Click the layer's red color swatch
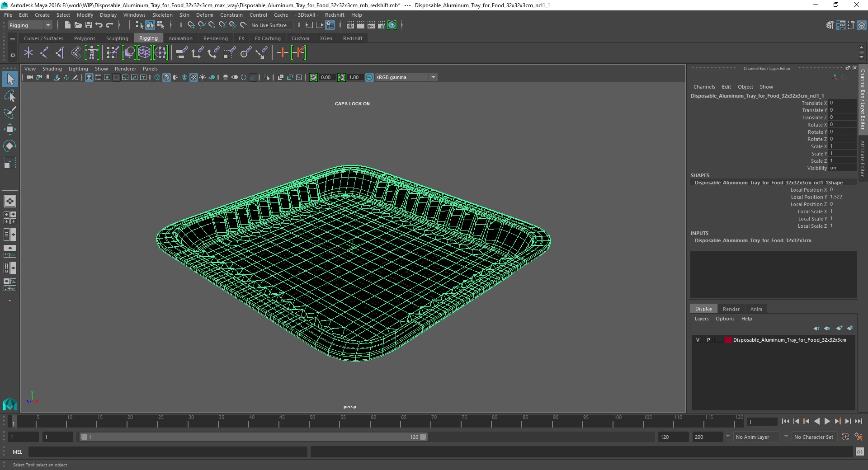The height and width of the screenshot is (470, 868). 728,340
